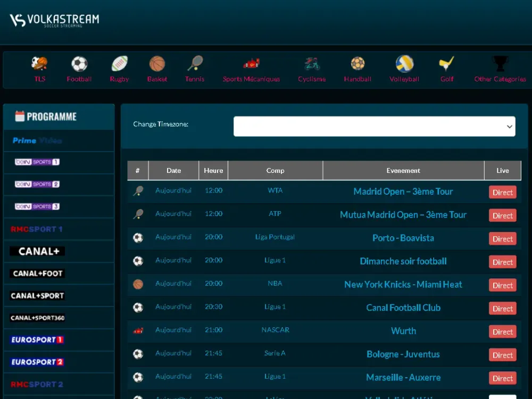Click Direct button for Porto - Boavista

[x=503, y=239]
